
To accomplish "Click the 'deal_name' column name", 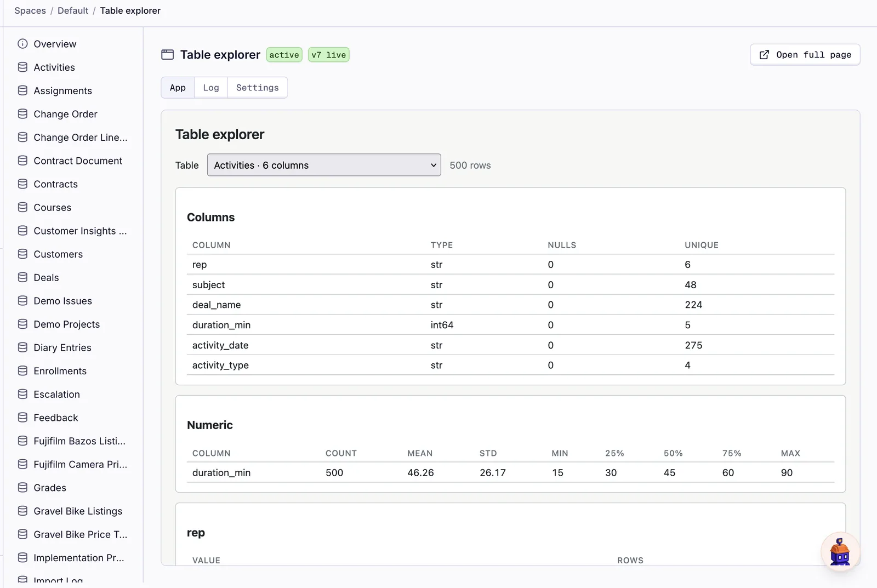I will (217, 305).
